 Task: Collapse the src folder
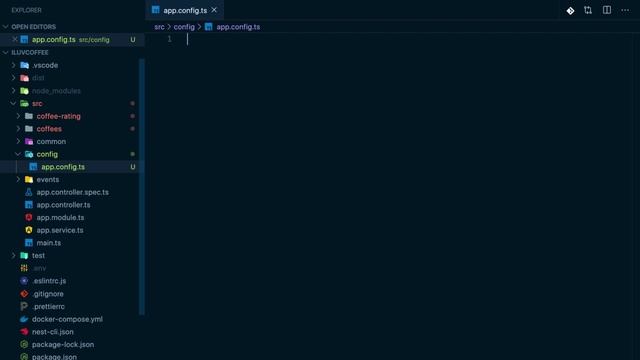click(13, 103)
